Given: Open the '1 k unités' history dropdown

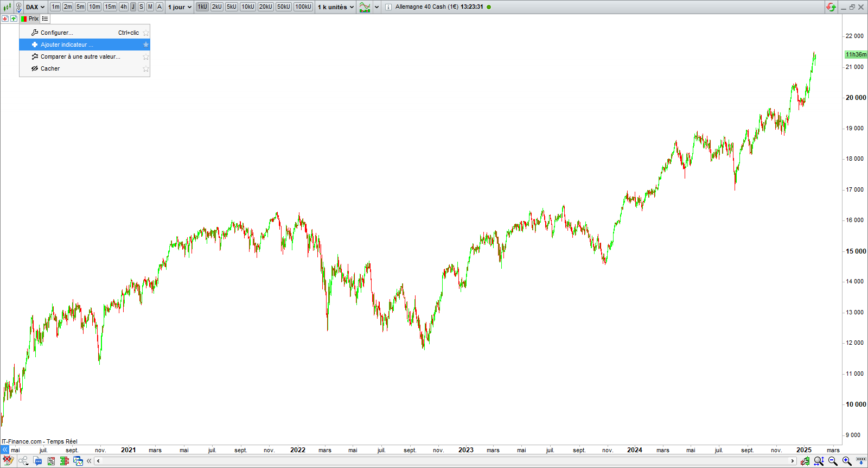Looking at the screenshot, I should point(336,7).
